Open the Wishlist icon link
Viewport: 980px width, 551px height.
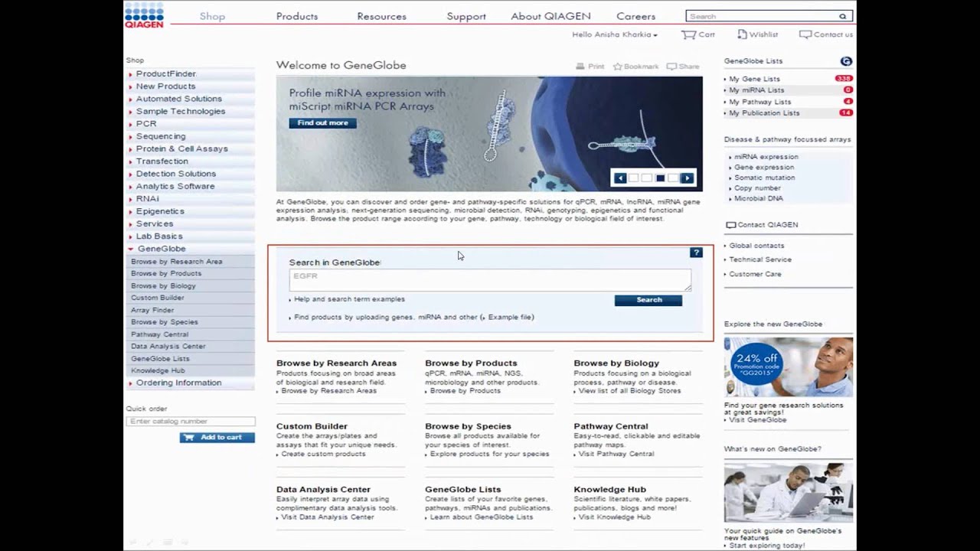click(x=757, y=34)
